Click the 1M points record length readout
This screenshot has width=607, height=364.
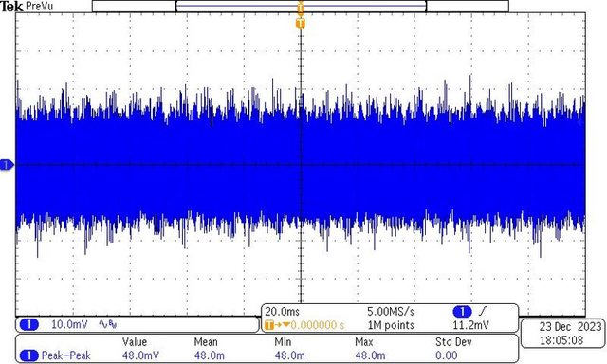(391, 325)
